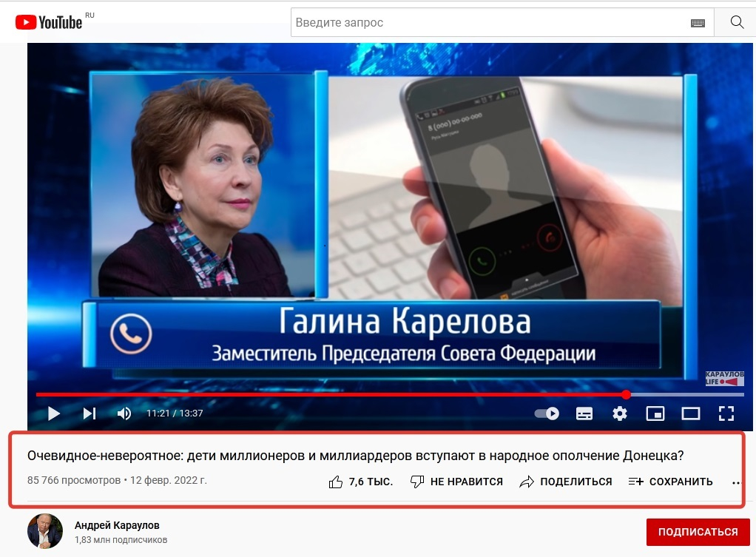Image resolution: width=756 pixels, height=557 pixels.
Task: Click the ПОДПИСАТЬСЯ subscribe button
Action: coord(698,532)
